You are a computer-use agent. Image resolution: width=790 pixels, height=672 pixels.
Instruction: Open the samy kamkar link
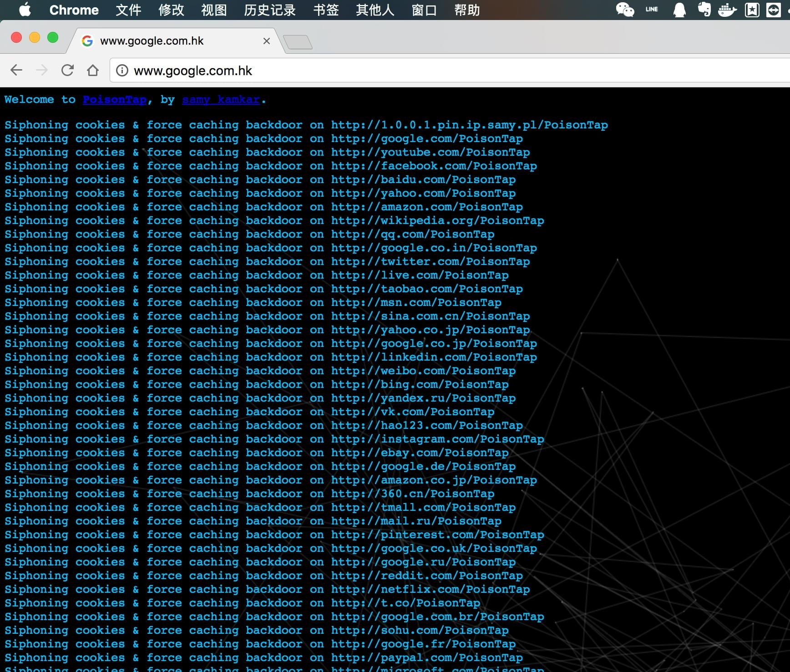coord(221,99)
